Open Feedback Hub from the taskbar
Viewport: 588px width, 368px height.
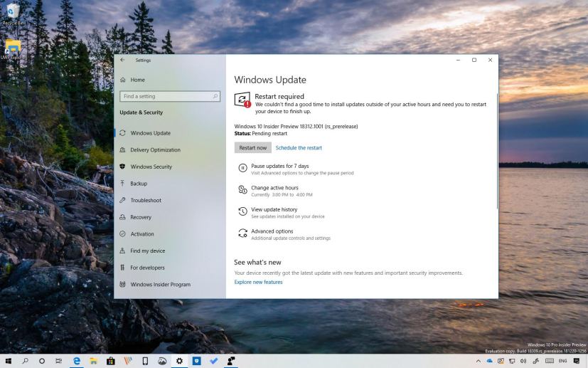tap(231, 361)
